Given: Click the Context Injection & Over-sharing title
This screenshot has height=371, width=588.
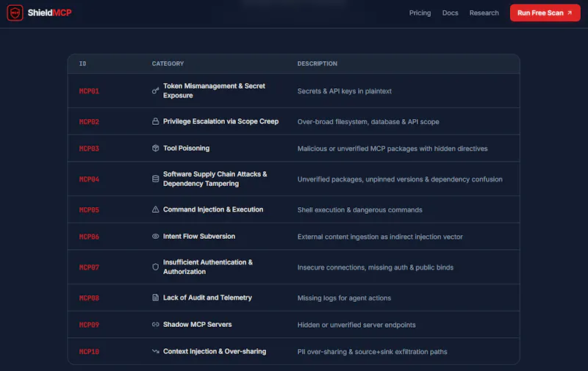Looking at the screenshot, I should (215, 351).
